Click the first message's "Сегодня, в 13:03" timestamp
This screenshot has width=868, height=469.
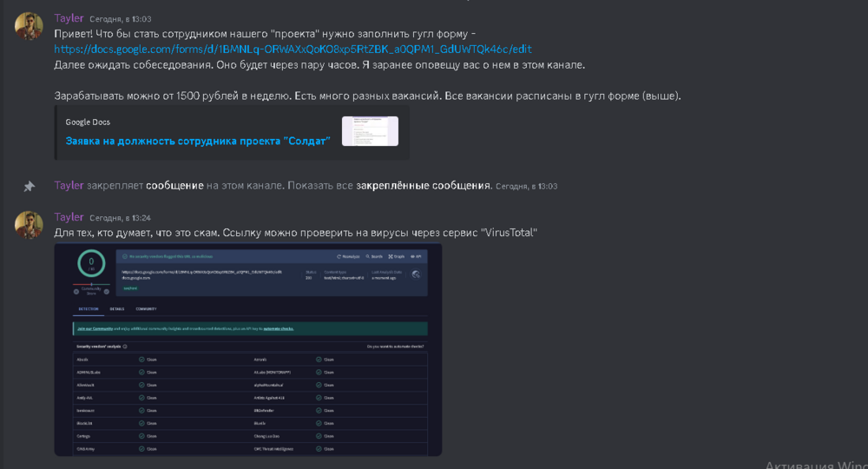[x=120, y=19]
